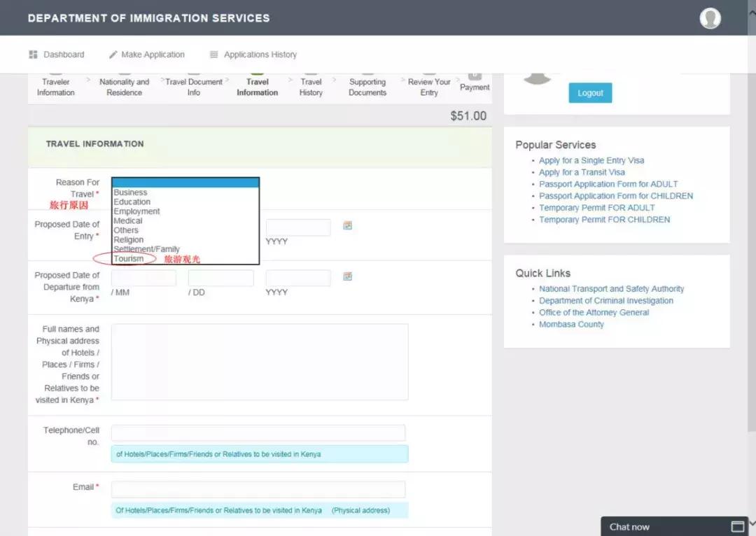The image size is (756, 536).
Task: Visit Department of Criminal Investigation link
Action: (606, 300)
